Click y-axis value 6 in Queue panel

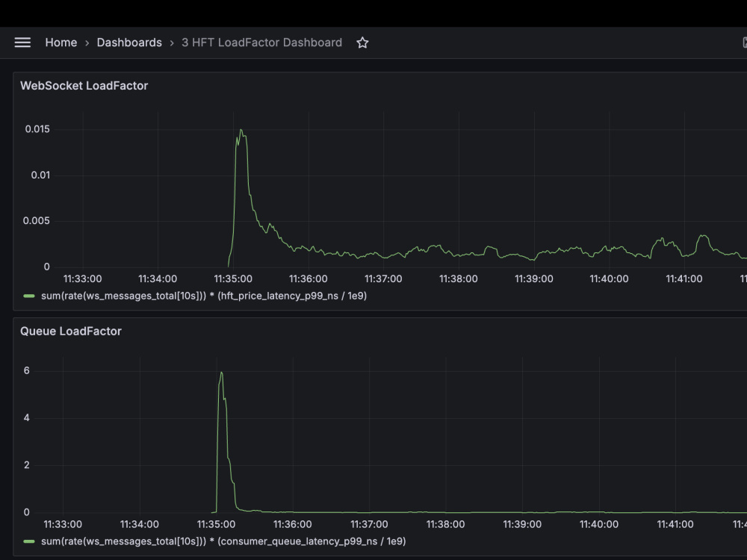pyautogui.click(x=27, y=371)
